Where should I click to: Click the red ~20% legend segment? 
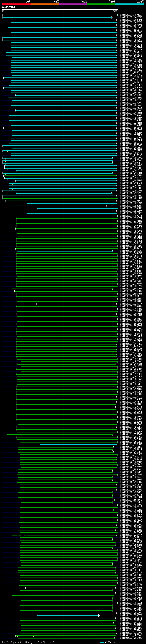point(16,4)
